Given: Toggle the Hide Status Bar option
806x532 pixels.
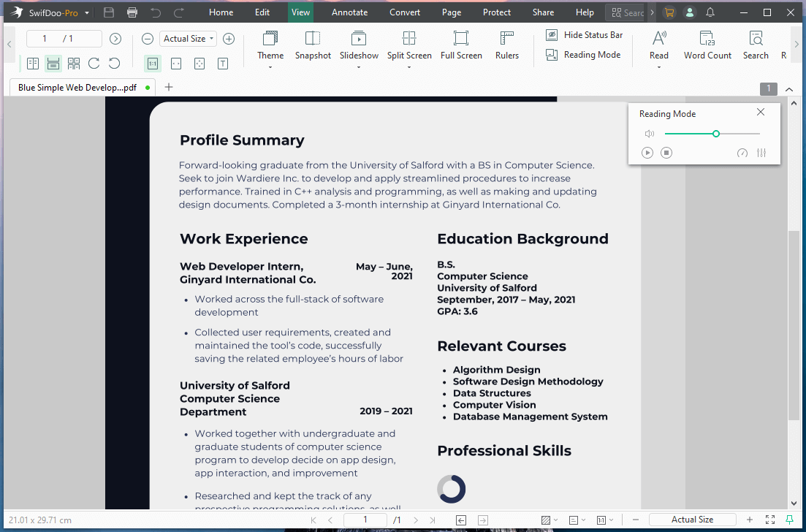Looking at the screenshot, I should [x=584, y=34].
